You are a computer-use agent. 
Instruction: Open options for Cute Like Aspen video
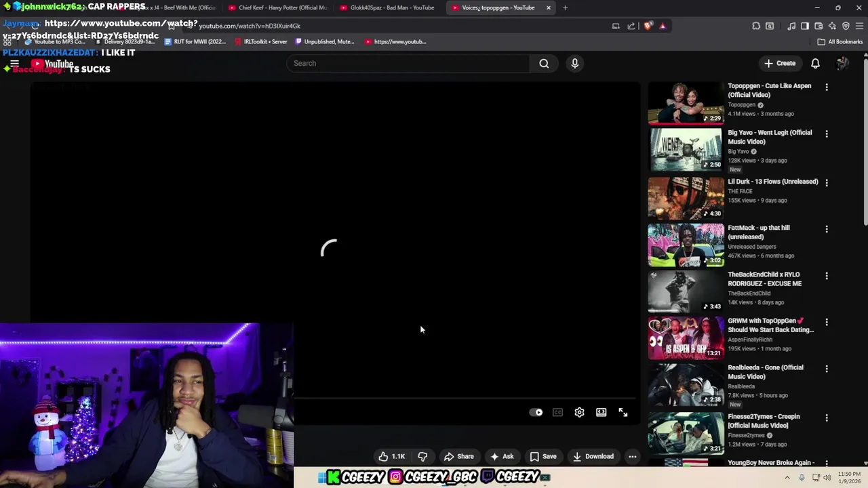click(826, 87)
